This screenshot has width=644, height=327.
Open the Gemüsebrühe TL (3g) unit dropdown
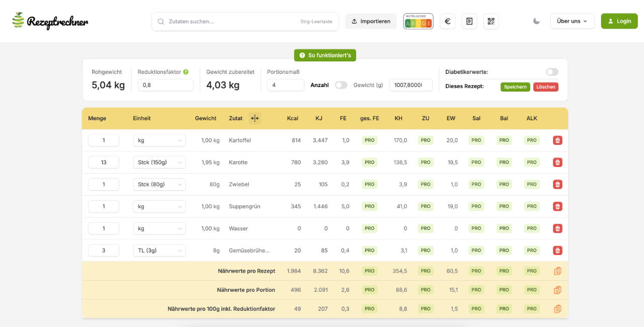click(x=159, y=251)
